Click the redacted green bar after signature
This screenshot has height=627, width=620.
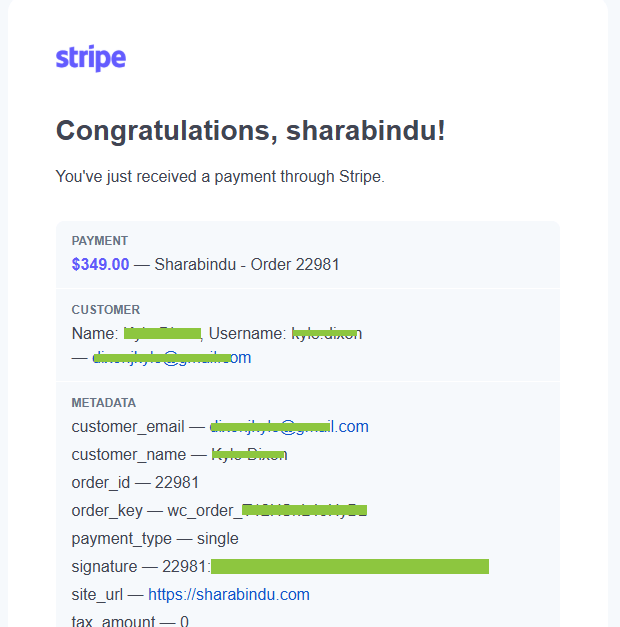pyautogui.click(x=350, y=567)
